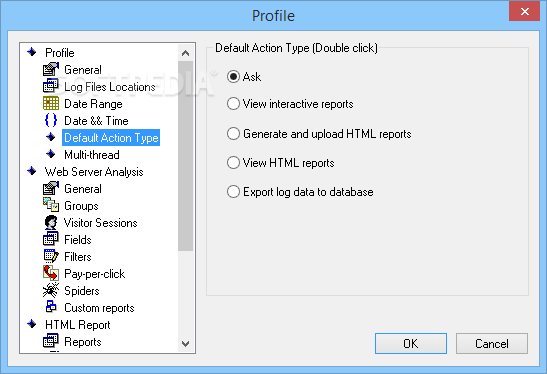547x374 pixels.
Task: Select the Default Action Type item
Action: (111, 138)
